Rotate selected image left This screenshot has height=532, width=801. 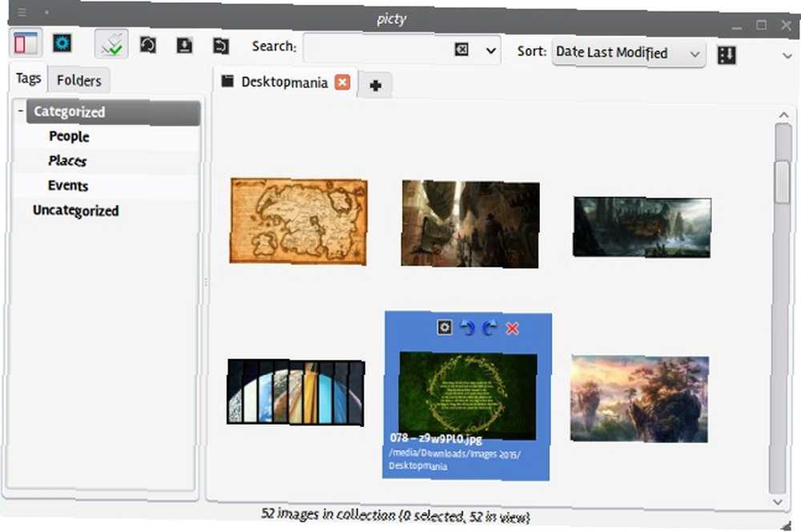(x=467, y=328)
